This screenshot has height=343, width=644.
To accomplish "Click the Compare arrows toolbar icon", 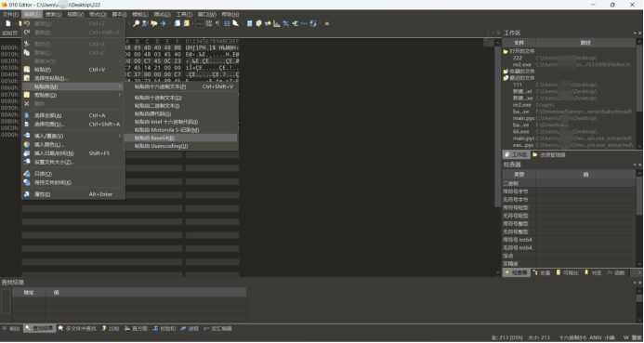I will click(x=268, y=23).
